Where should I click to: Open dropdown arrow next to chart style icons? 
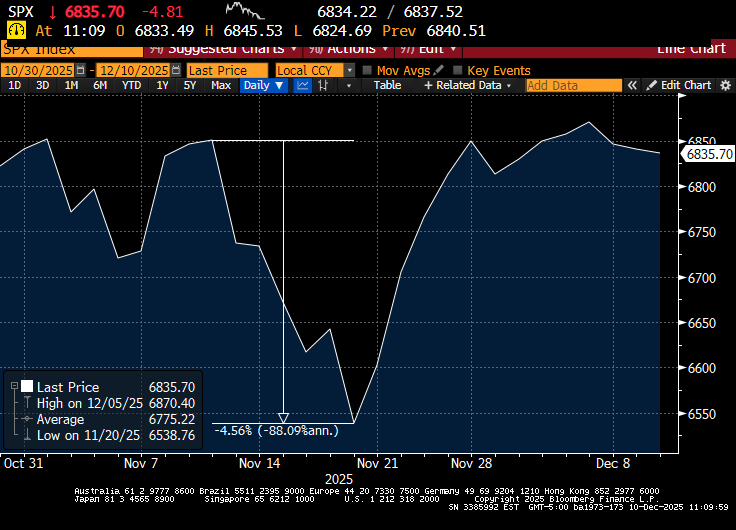coord(350,86)
